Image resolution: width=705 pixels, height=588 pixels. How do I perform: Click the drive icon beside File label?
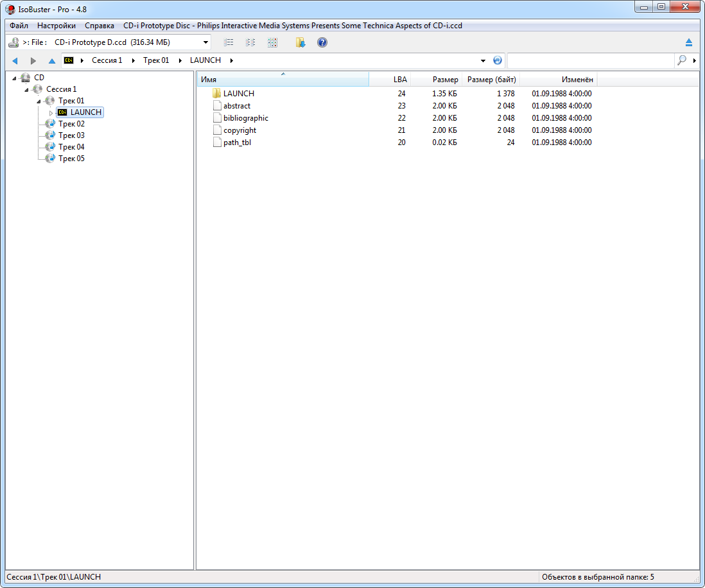coord(13,42)
